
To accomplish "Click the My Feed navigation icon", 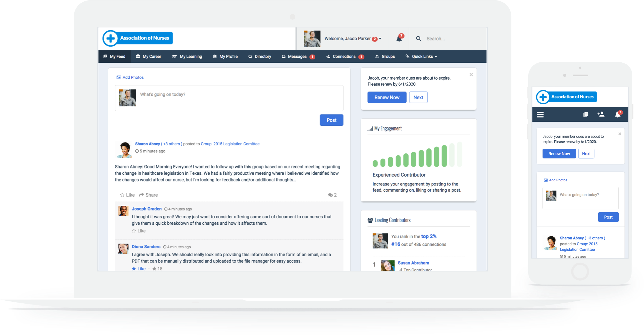I will (x=105, y=56).
